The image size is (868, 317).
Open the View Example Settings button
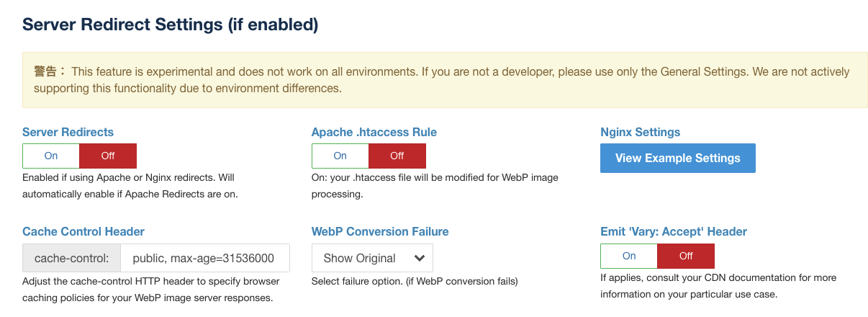pos(678,158)
